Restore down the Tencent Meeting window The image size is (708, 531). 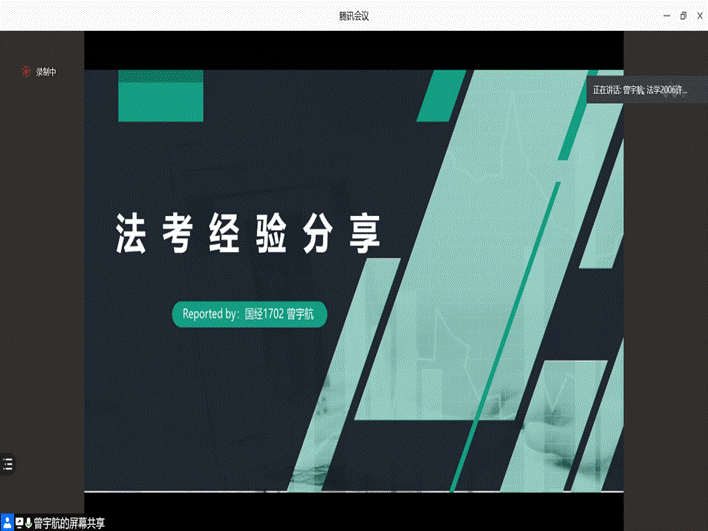[x=682, y=15]
